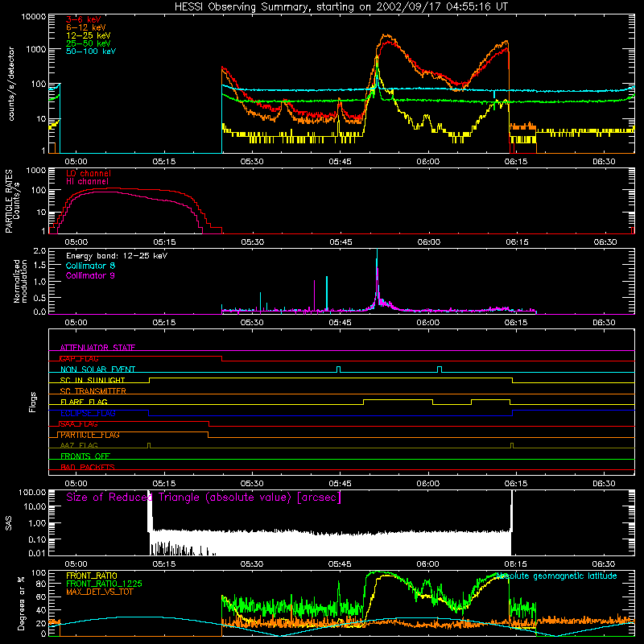Click the first NON_SOLAR_EVENT pulse near 05:45

(338, 369)
